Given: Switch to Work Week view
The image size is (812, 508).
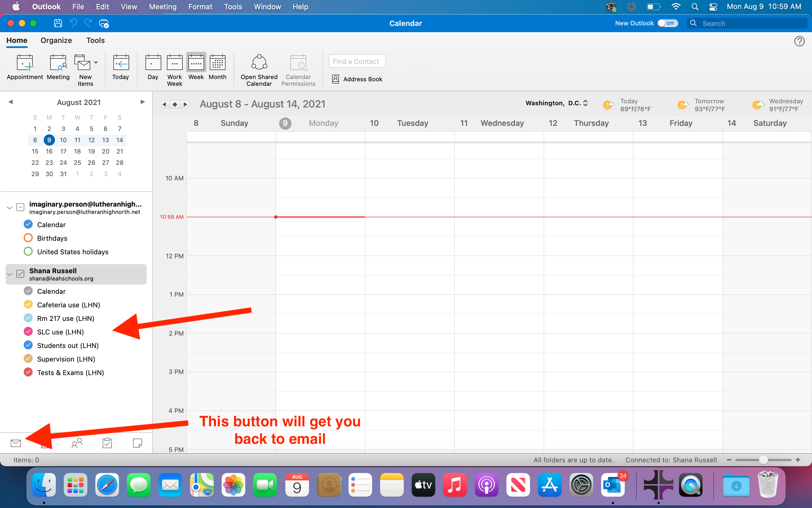Looking at the screenshot, I should pos(175,70).
